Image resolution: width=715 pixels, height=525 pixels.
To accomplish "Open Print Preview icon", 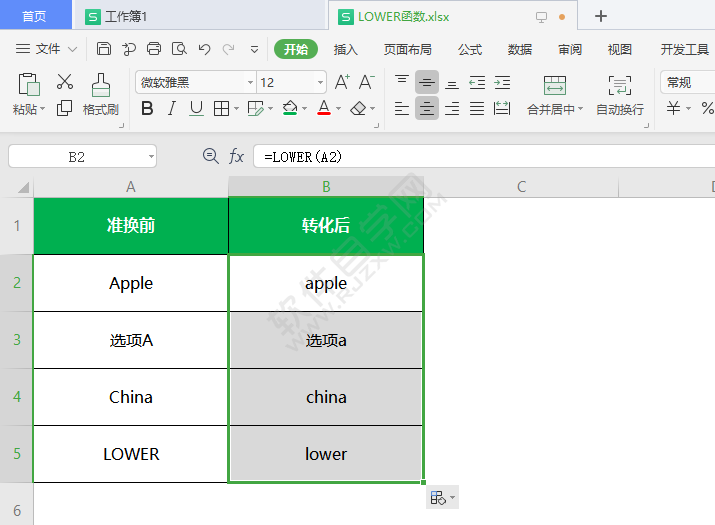I will tap(179, 49).
